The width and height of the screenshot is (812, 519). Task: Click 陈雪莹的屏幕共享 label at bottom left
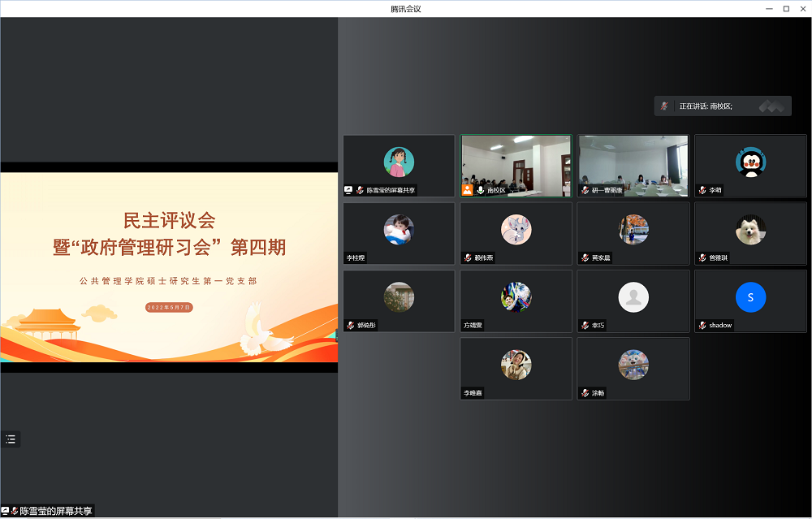(56, 512)
